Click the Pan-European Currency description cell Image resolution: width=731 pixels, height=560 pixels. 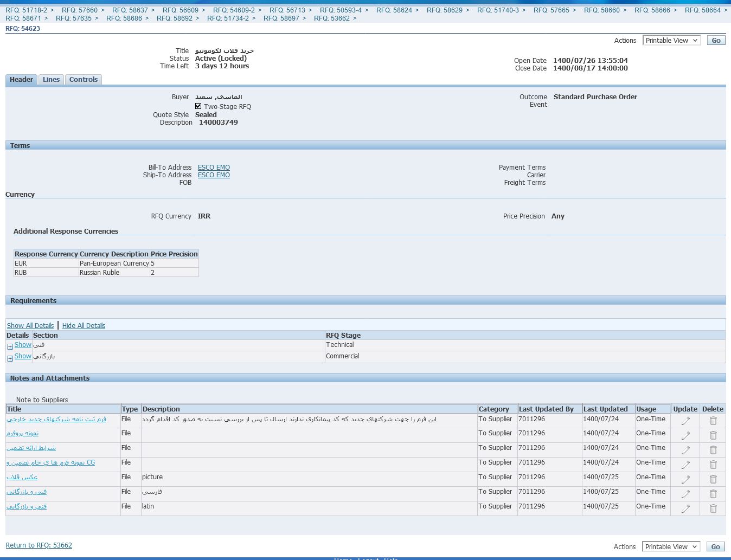(x=114, y=263)
